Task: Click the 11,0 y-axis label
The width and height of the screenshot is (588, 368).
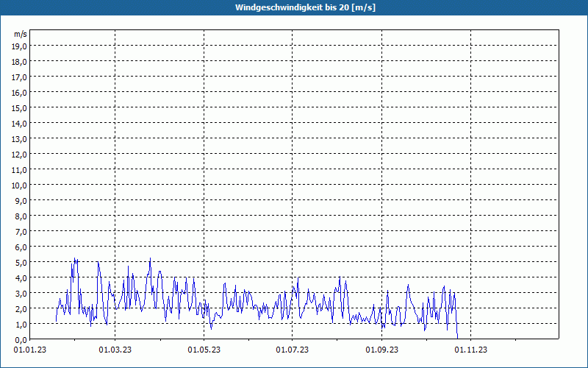Action: click(19, 170)
